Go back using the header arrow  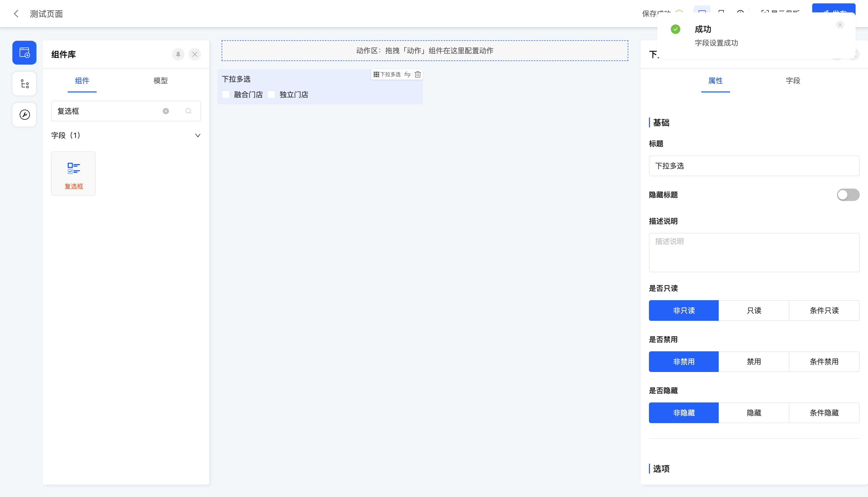click(16, 14)
